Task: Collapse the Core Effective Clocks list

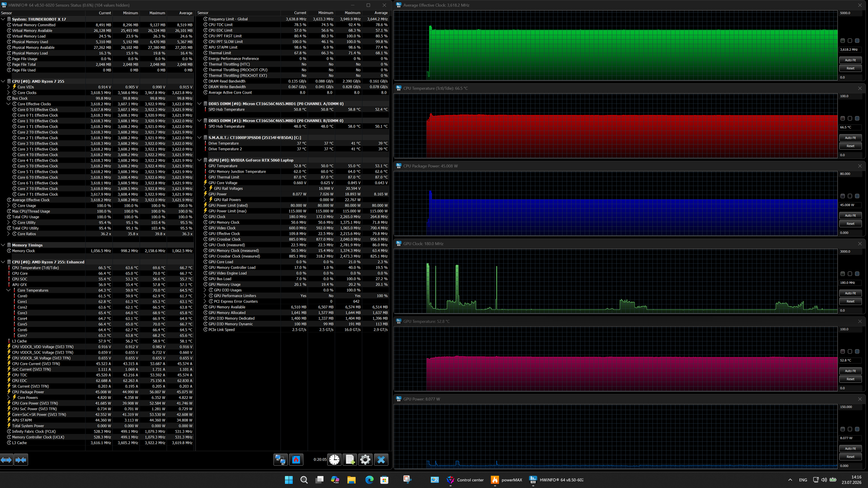Action: point(8,104)
